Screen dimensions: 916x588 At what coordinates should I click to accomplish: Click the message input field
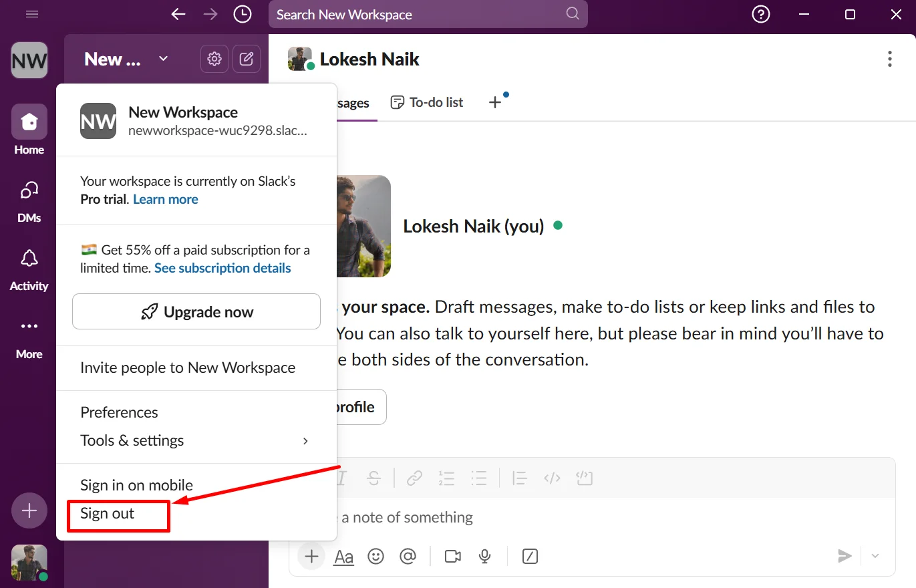(592, 517)
